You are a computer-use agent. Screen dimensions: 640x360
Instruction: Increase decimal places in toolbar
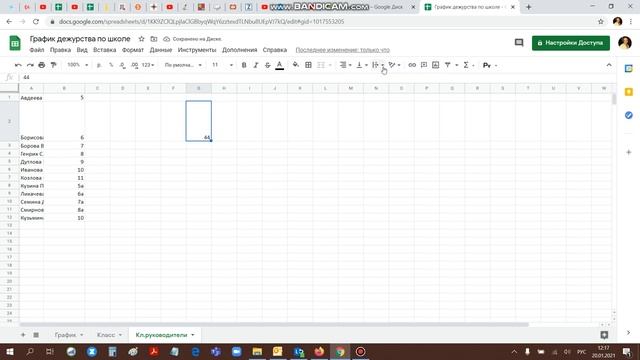(134, 65)
